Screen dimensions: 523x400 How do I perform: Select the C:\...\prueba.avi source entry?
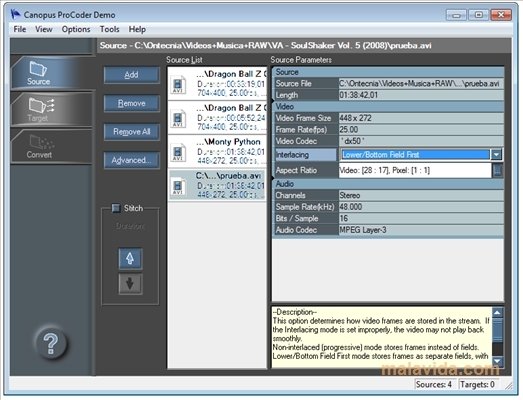(x=217, y=185)
